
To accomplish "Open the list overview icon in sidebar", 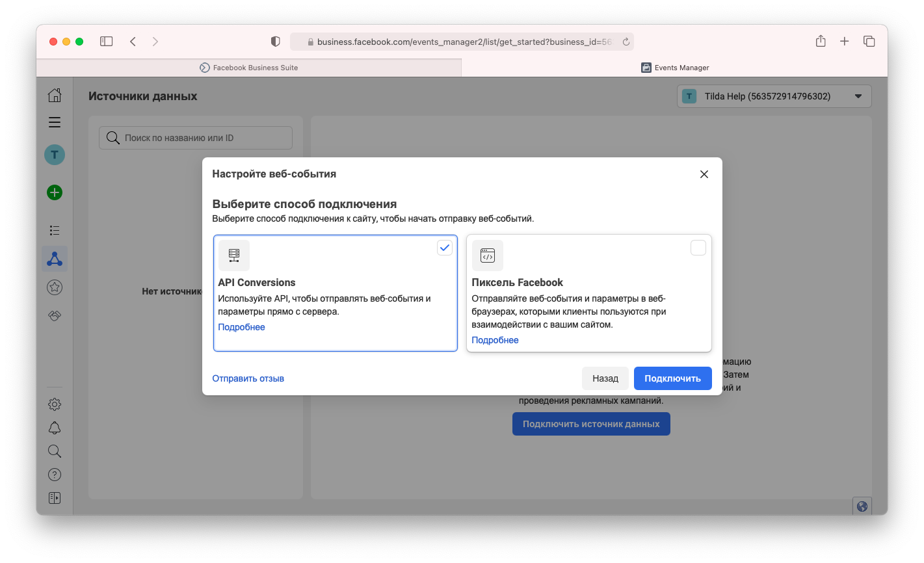I will tap(55, 230).
